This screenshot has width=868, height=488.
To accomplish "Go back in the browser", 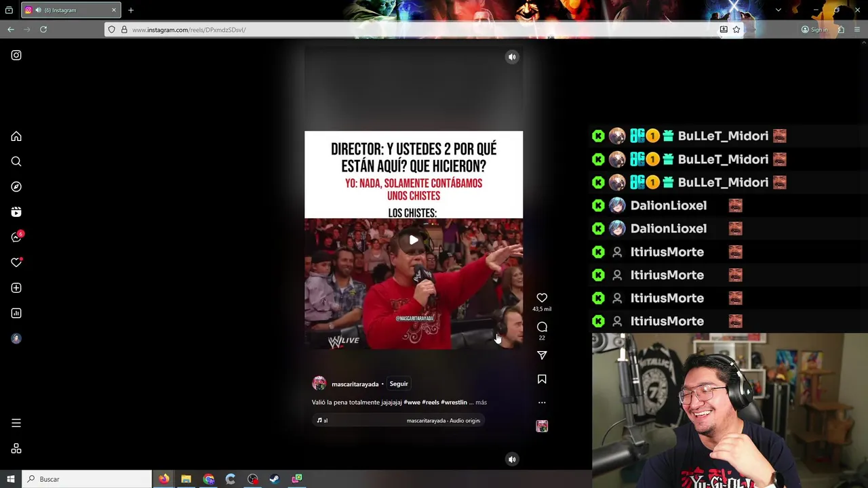I will click(11, 29).
